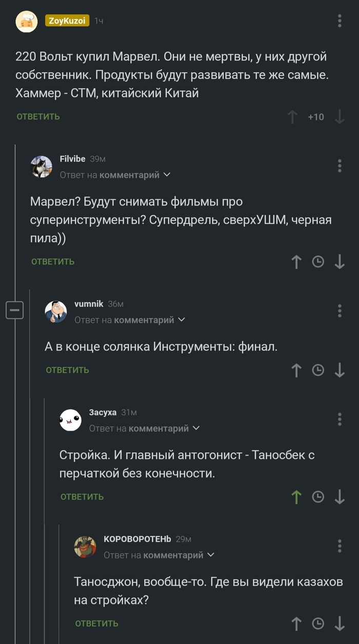Click ОТВЕТИТЬ under vumnik's comment
Viewport: 359px width, 644px height.
67,370
